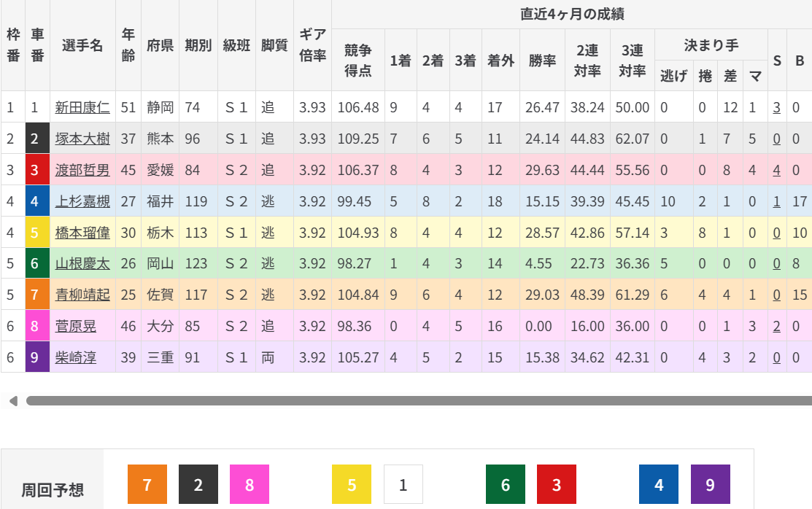Open 渡部哲男 rider link
Screen dimensions: 812x509
click(82, 170)
